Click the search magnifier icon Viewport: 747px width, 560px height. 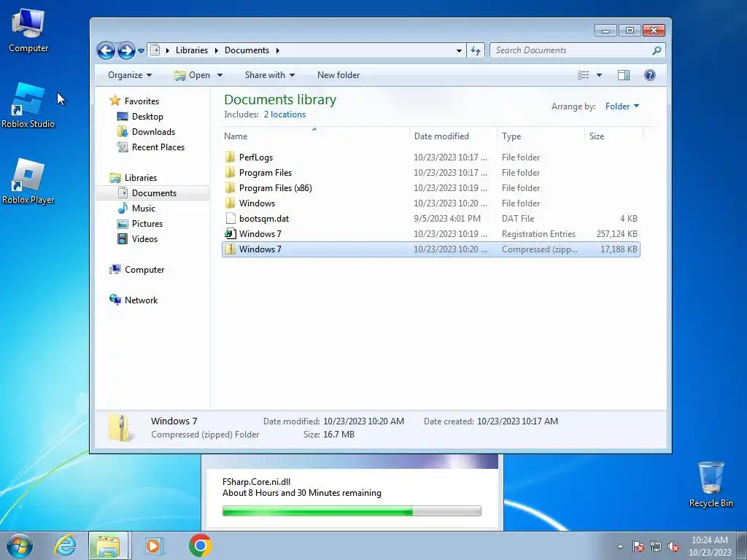657,50
